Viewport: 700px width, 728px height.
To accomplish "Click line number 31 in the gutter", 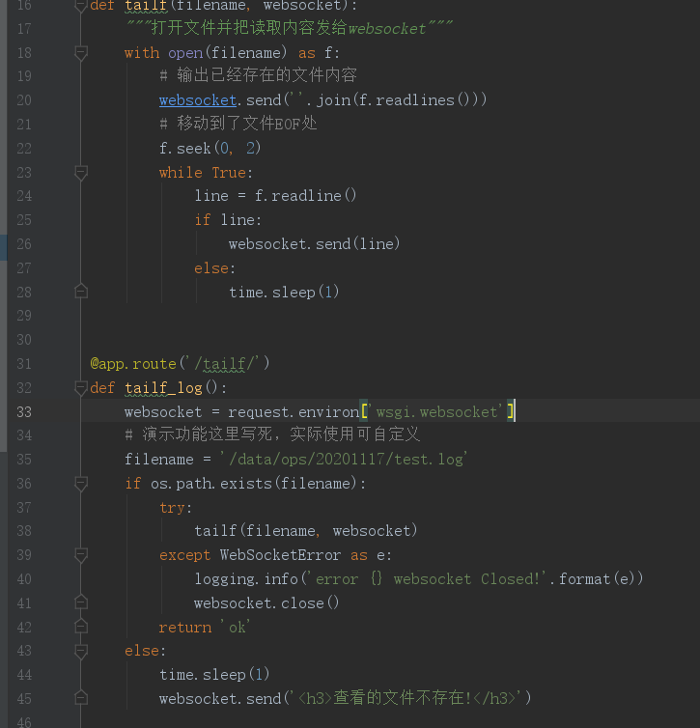I will (x=24, y=364).
